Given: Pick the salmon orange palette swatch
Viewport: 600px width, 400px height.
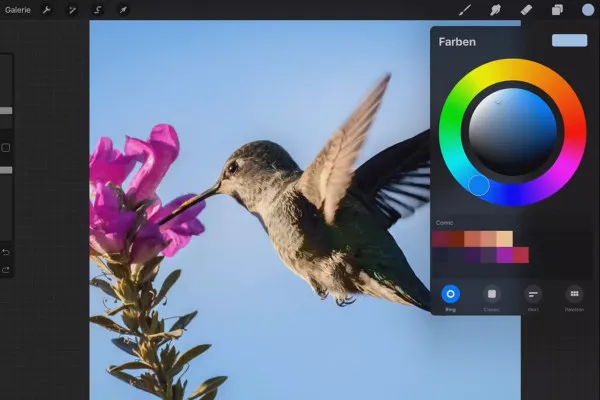Looking at the screenshot, I should click(472, 239).
